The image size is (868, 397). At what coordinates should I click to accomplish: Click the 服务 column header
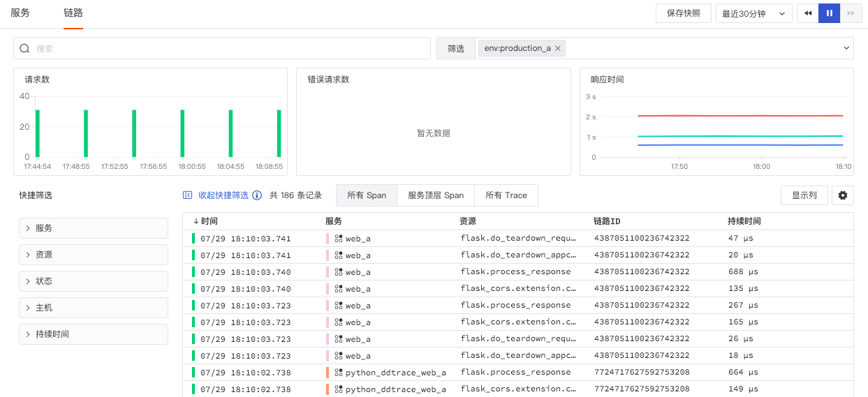point(334,221)
